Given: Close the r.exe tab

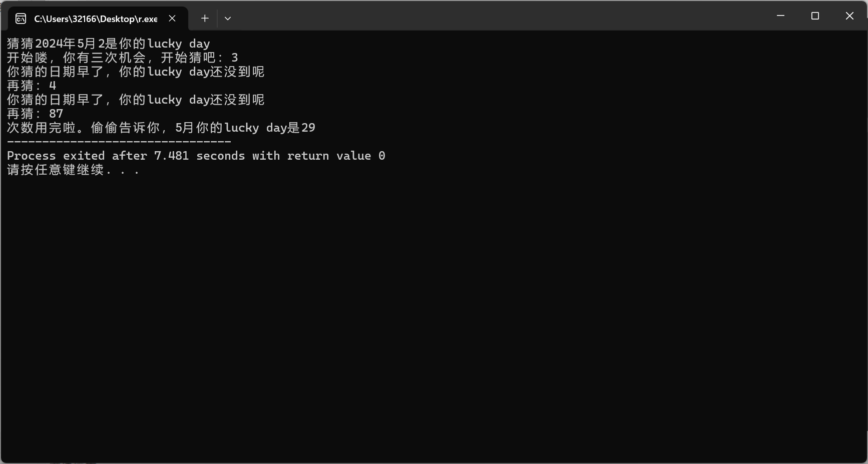Looking at the screenshot, I should (172, 19).
